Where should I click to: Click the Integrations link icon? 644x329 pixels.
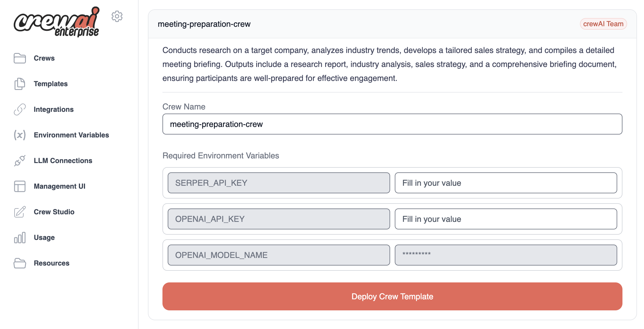click(20, 109)
